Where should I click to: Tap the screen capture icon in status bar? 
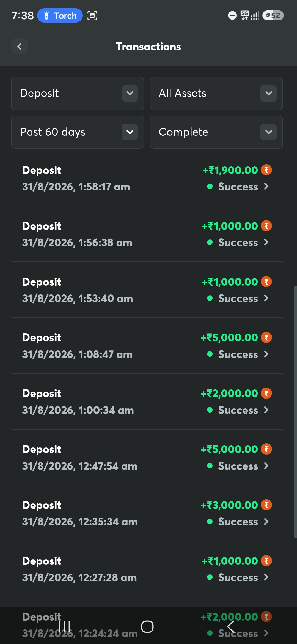point(92,15)
